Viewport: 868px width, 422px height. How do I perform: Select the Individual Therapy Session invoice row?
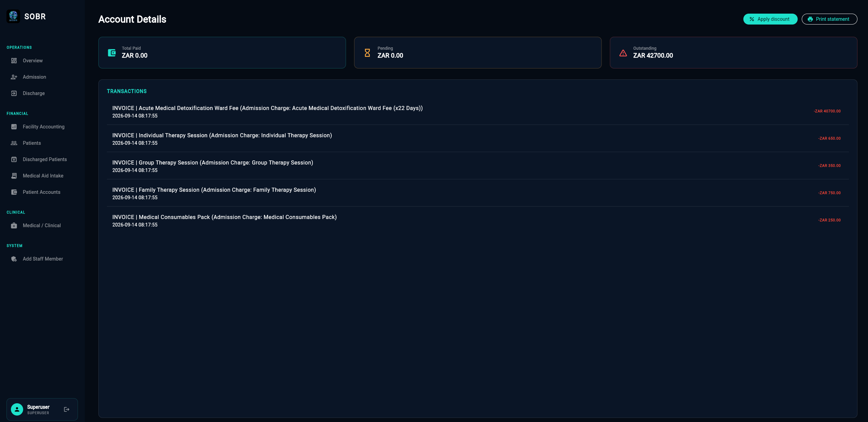point(478,139)
